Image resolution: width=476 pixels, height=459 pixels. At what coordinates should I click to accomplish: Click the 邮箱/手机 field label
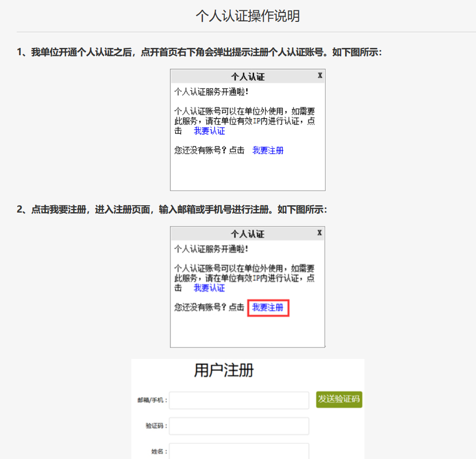pyautogui.click(x=152, y=400)
